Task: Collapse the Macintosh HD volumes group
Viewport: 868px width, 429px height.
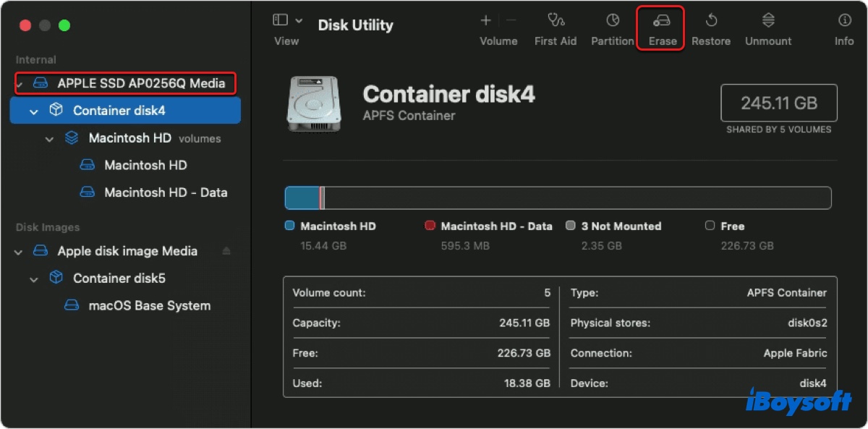Action: 49,138
